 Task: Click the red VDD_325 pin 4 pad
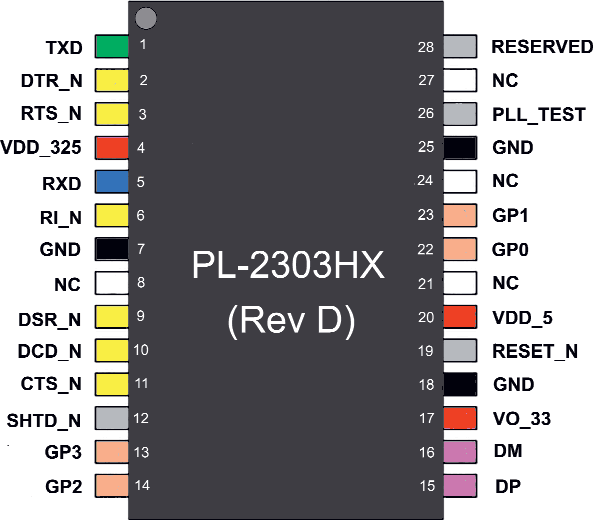tap(112, 148)
